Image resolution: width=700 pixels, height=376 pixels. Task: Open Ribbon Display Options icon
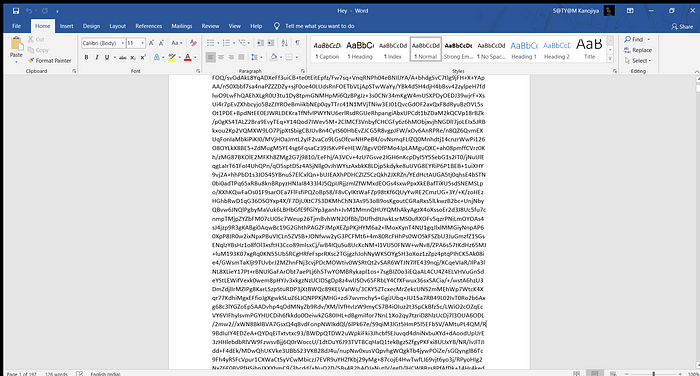(x=630, y=11)
